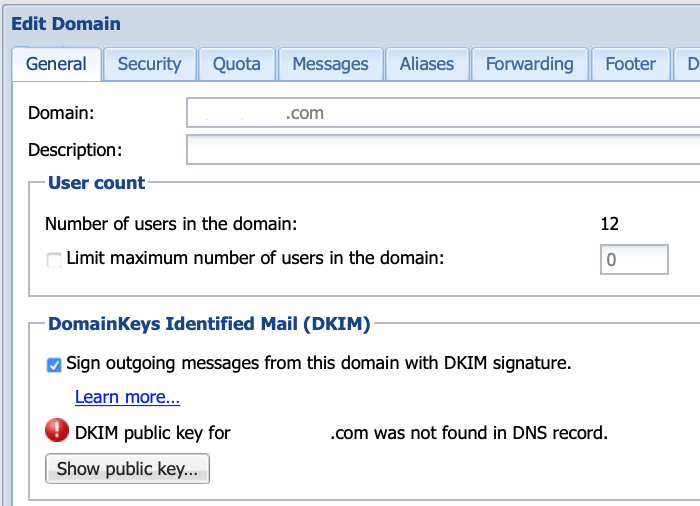This screenshot has width=700, height=506.
Task: Select the Aliases tab
Action: [427, 64]
